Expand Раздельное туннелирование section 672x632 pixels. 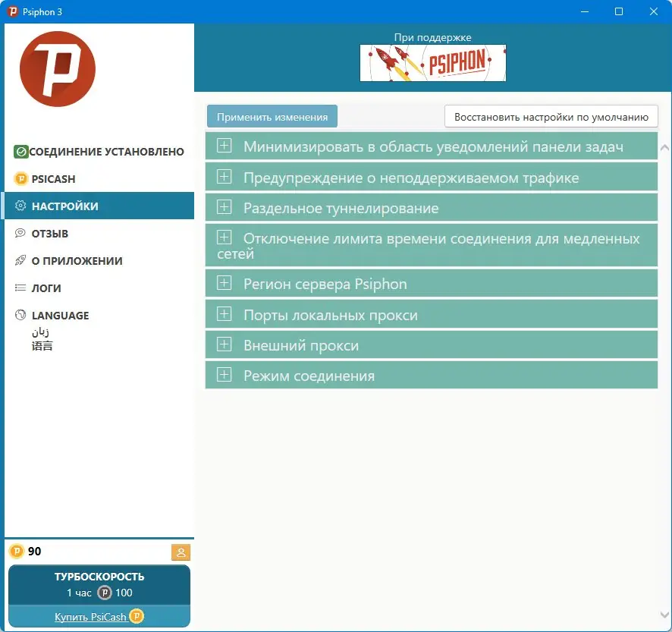pos(431,208)
